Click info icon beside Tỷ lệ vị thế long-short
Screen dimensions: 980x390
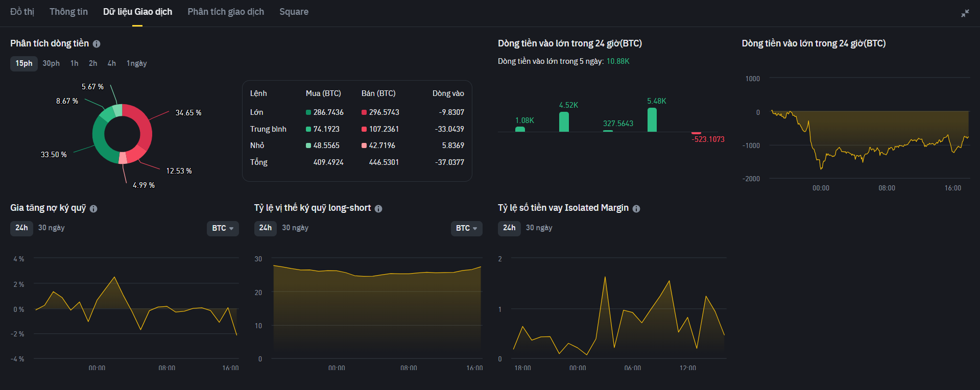point(378,208)
